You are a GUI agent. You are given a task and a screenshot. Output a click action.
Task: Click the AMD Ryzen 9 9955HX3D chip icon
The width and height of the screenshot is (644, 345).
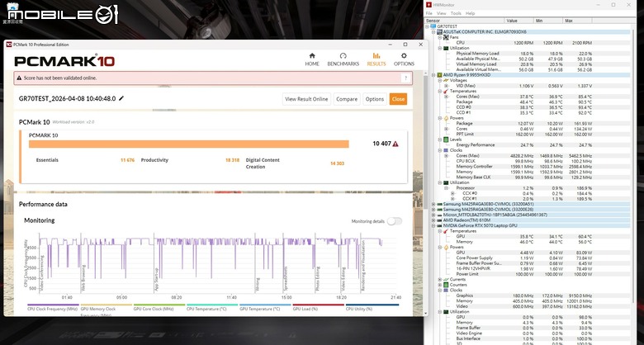coord(439,75)
